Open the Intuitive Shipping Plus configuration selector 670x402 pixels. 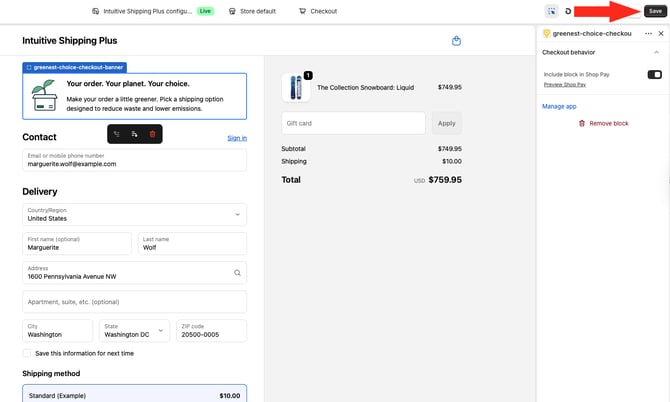[x=142, y=12]
